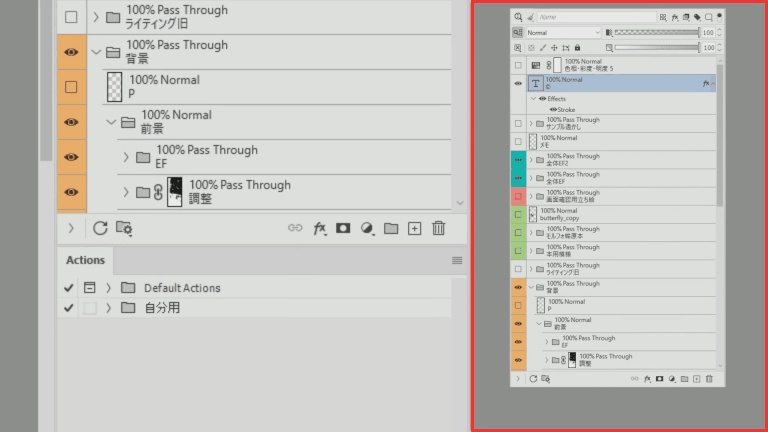
Task: Show the butterfly_copy layer in small panel
Action: point(518,215)
